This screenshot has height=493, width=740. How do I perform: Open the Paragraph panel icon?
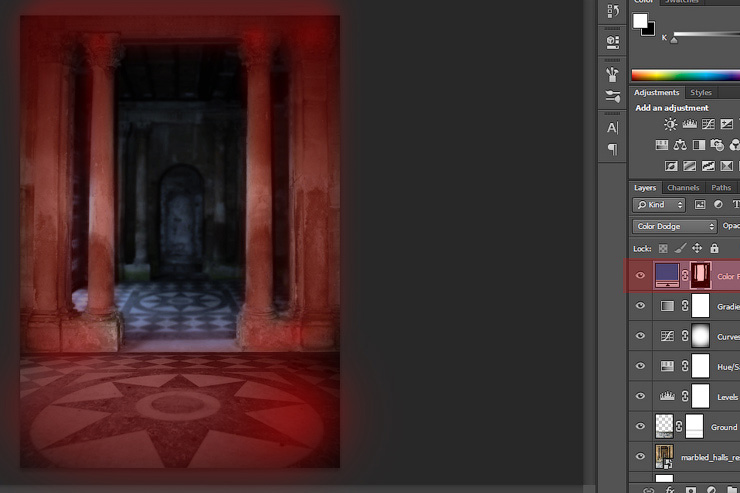(613, 150)
